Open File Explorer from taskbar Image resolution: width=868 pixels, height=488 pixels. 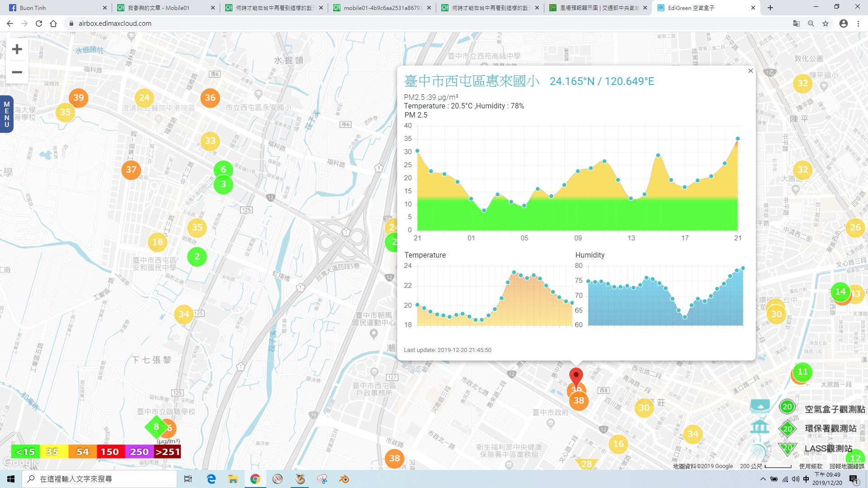[x=233, y=479]
